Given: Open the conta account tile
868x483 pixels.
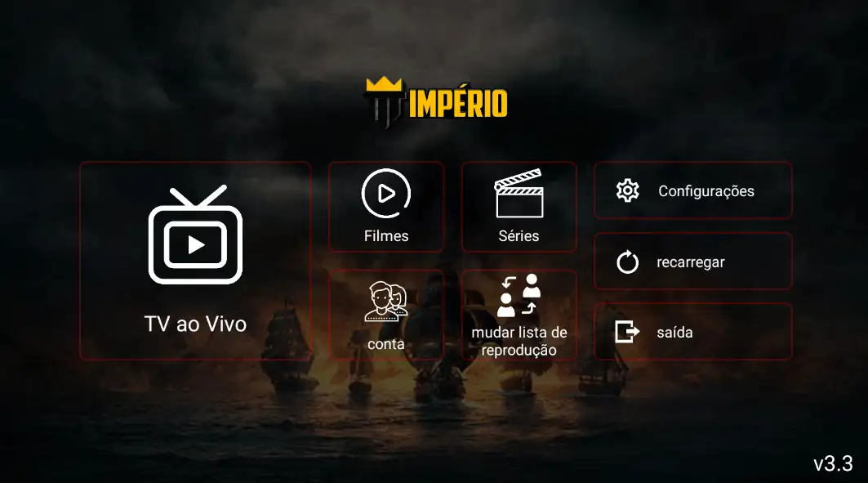Looking at the screenshot, I should (386, 315).
